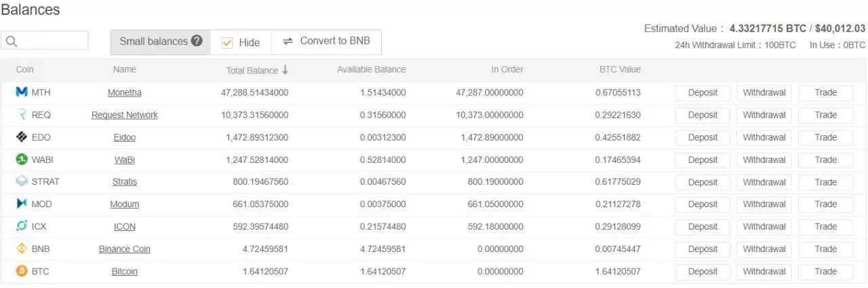Click the 24h Withdrawal Limit text
Screen dimensions: 868x288
[x=735, y=45]
